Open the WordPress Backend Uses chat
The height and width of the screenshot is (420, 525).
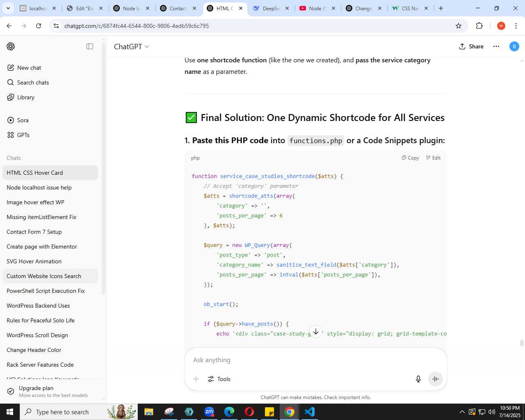[x=50, y=306]
